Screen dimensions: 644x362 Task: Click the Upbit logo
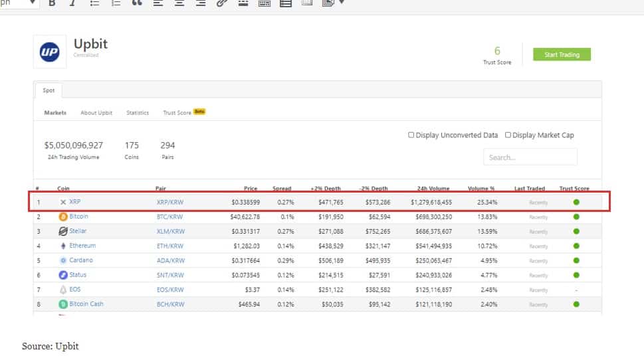(50, 52)
